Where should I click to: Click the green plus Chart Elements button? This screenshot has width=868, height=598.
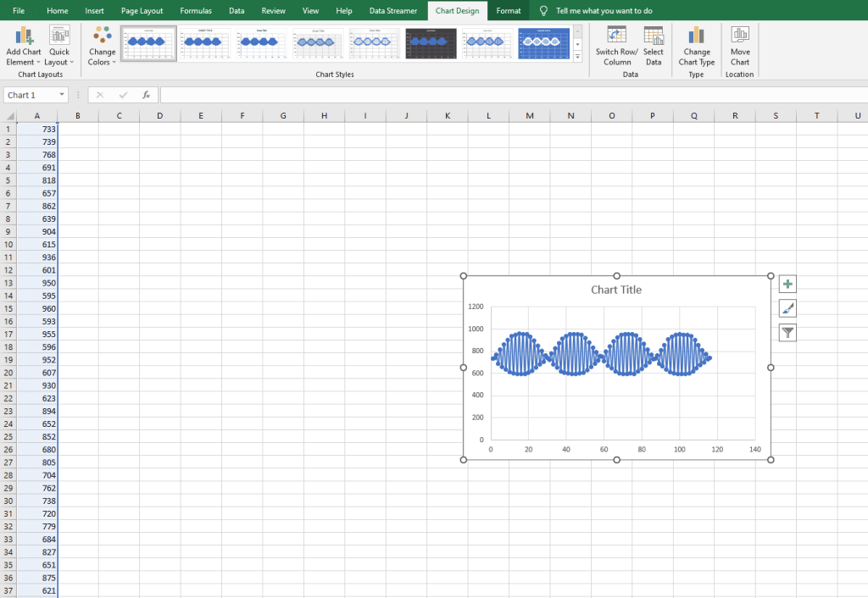pyautogui.click(x=787, y=285)
